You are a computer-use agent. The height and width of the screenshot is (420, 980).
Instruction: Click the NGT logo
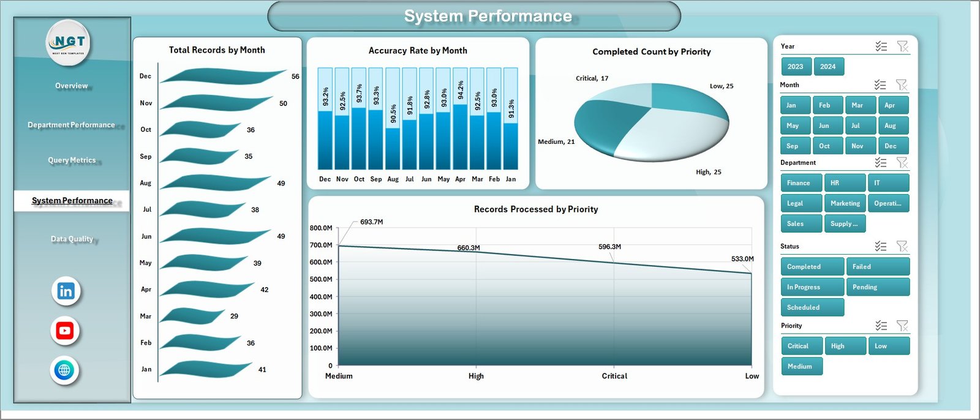[69, 42]
